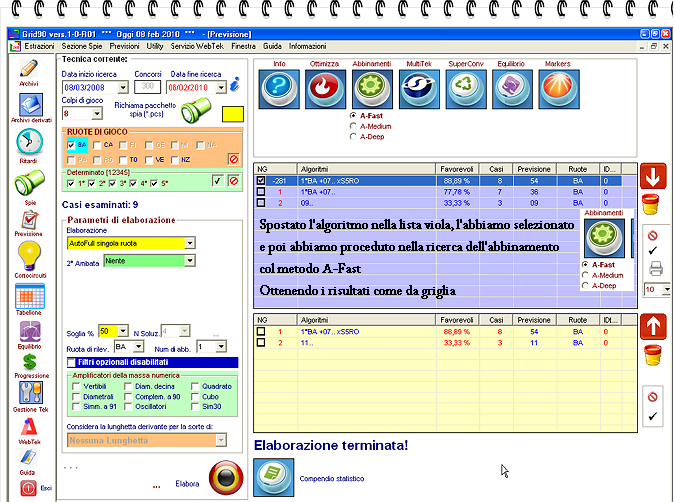
Task: Click trash bin beside yellow list
Action: [x=653, y=355]
